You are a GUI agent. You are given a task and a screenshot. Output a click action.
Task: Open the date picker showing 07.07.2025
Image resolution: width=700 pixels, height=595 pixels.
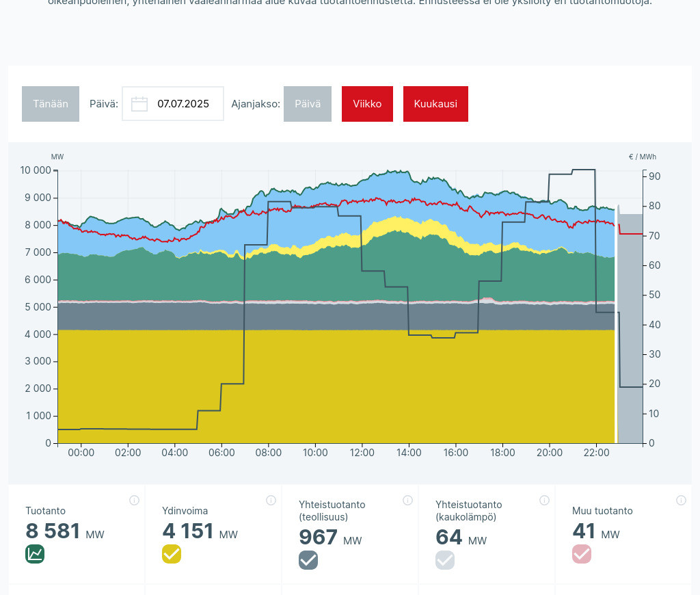(183, 104)
